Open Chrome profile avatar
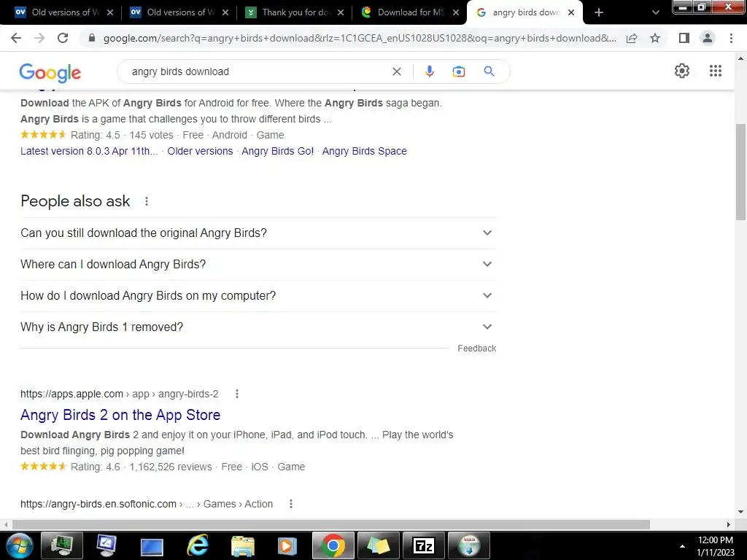 point(708,38)
